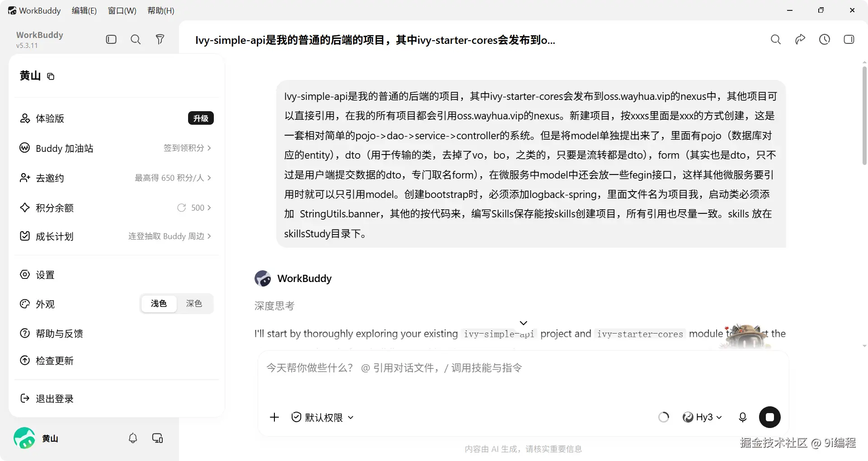
Task: Click the 积分余额 row label
Action: (x=55, y=208)
